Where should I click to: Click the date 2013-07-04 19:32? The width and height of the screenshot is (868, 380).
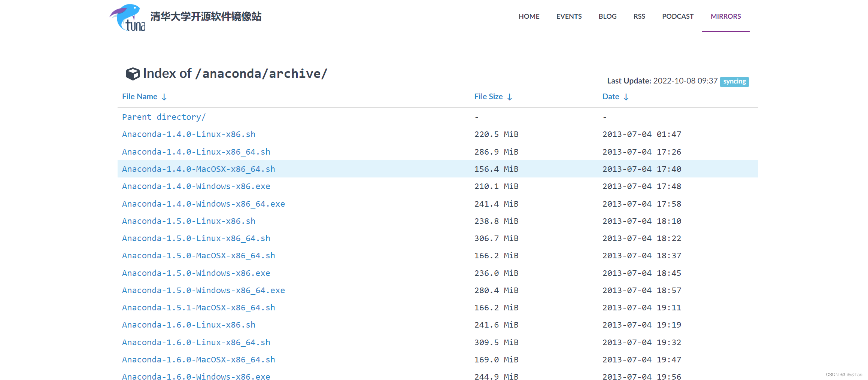point(642,342)
